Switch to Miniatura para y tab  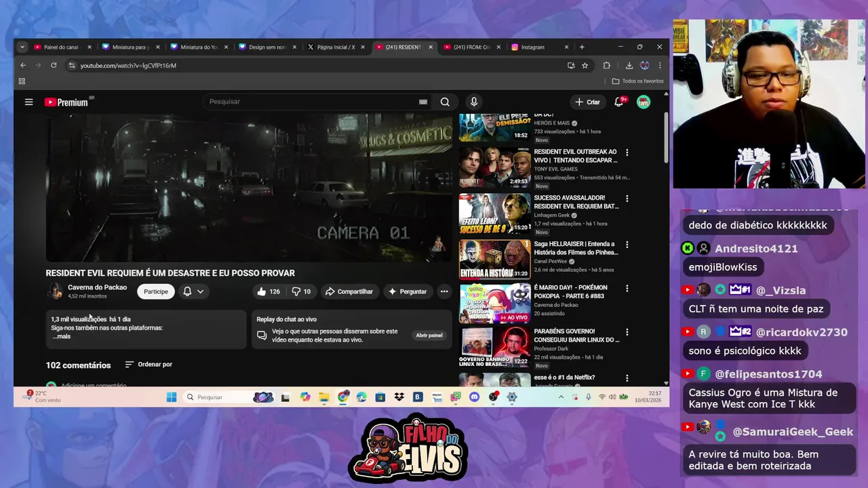click(x=130, y=47)
